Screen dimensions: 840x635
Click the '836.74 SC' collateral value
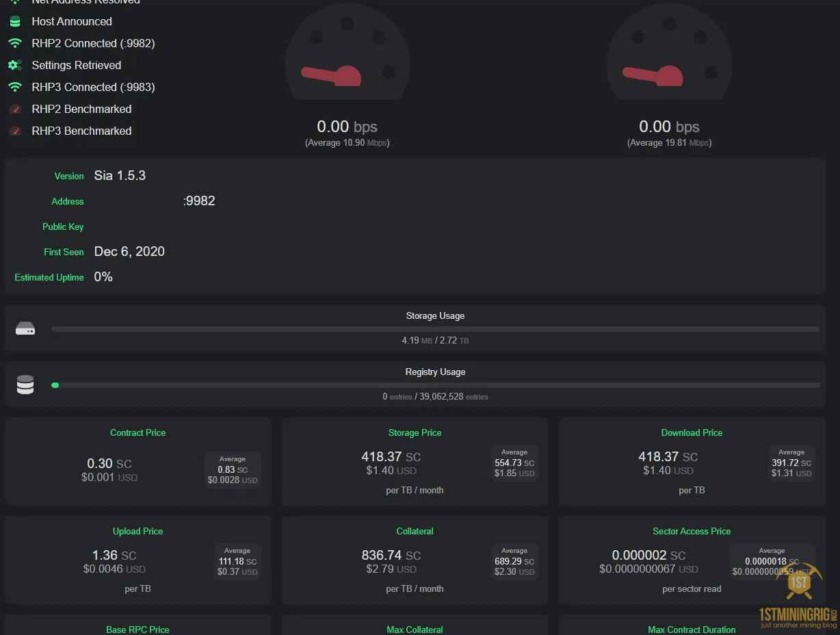[391, 555]
